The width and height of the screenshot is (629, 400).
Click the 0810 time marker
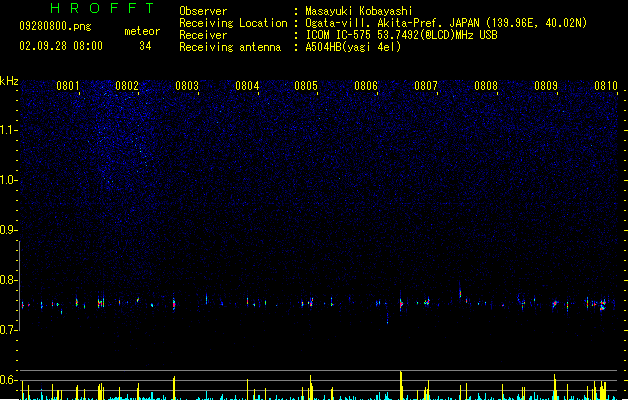click(606, 86)
